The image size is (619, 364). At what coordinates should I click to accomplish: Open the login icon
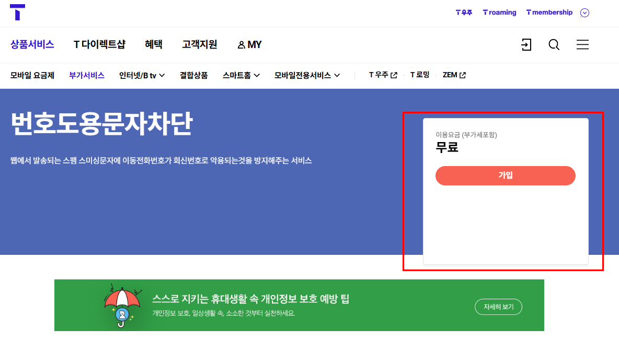tap(526, 45)
